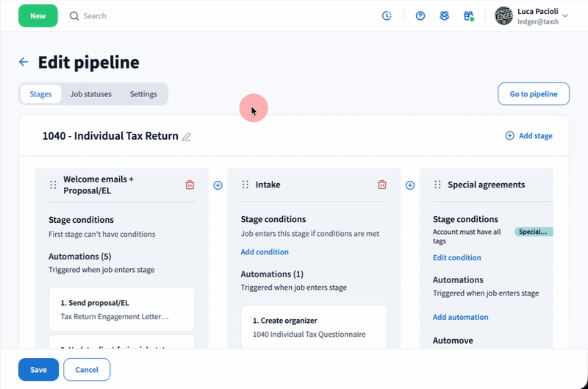Viewport: 588px width, 389px height.
Task: Click the atom-shaped icon in the top bar
Action: point(444,15)
